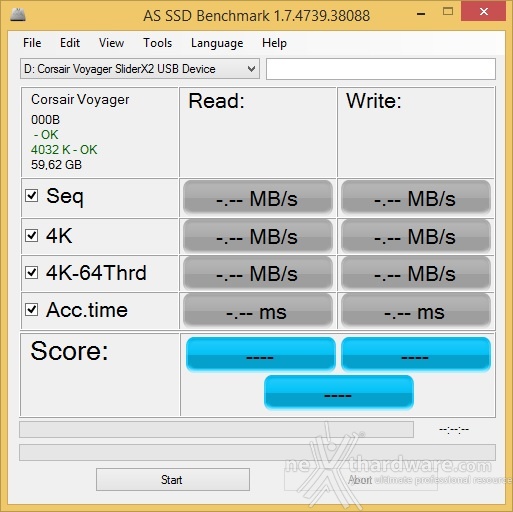Click the 'Write:' column header
This screenshot has width=513, height=512.
(x=374, y=101)
